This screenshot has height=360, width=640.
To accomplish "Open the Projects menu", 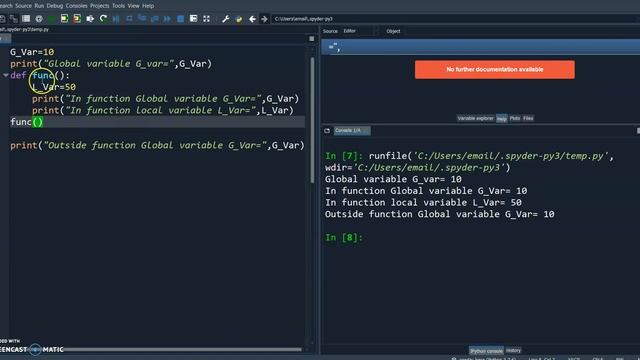I will coord(100,6).
